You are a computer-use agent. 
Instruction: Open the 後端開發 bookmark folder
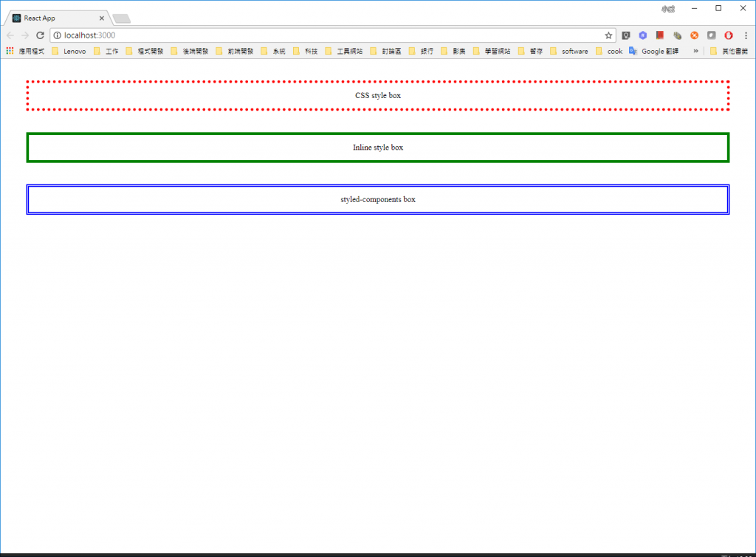point(190,51)
